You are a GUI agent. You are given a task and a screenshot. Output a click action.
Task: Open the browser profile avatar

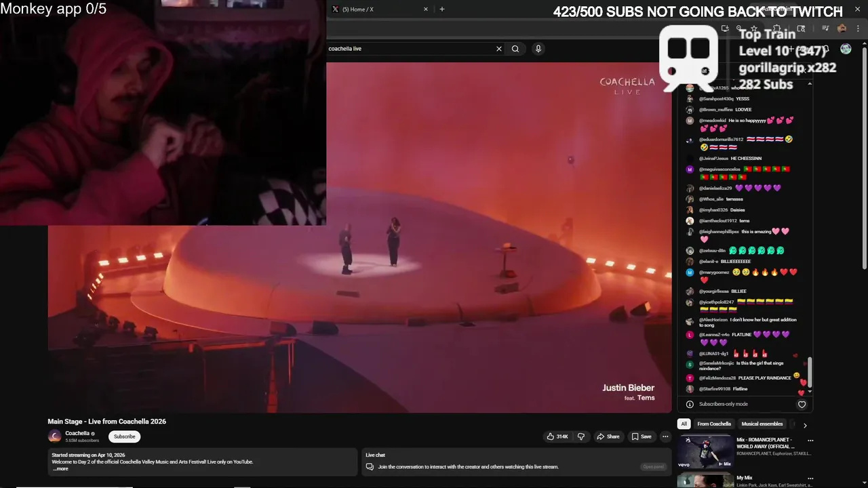842,28
